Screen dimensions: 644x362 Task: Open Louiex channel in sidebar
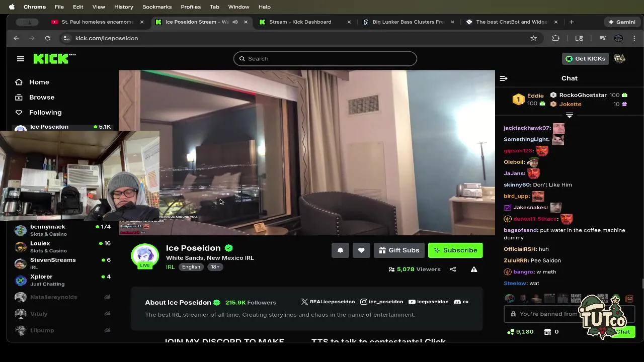coord(63,247)
